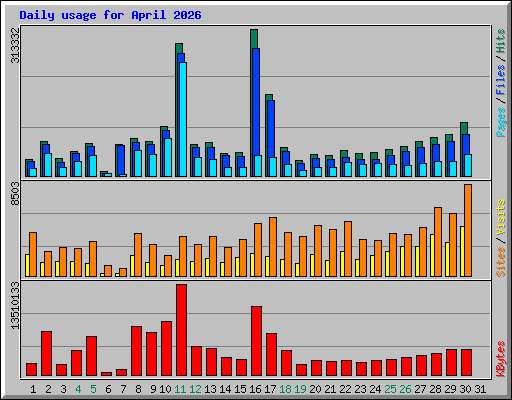Click day label 9 on the x-axis
Image resolution: width=512 pixels, height=400 pixels.
153,389
